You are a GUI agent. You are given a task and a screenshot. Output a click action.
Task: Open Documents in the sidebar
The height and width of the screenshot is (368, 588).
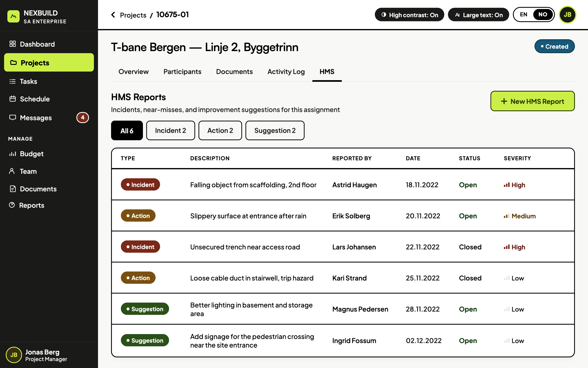click(49, 189)
